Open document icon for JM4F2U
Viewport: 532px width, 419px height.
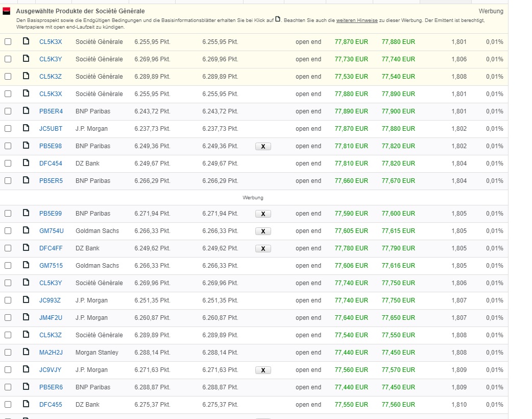[x=26, y=317]
